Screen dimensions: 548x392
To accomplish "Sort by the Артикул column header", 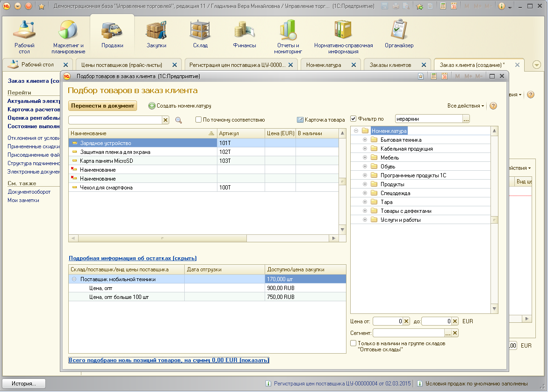I will click(x=241, y=133).
